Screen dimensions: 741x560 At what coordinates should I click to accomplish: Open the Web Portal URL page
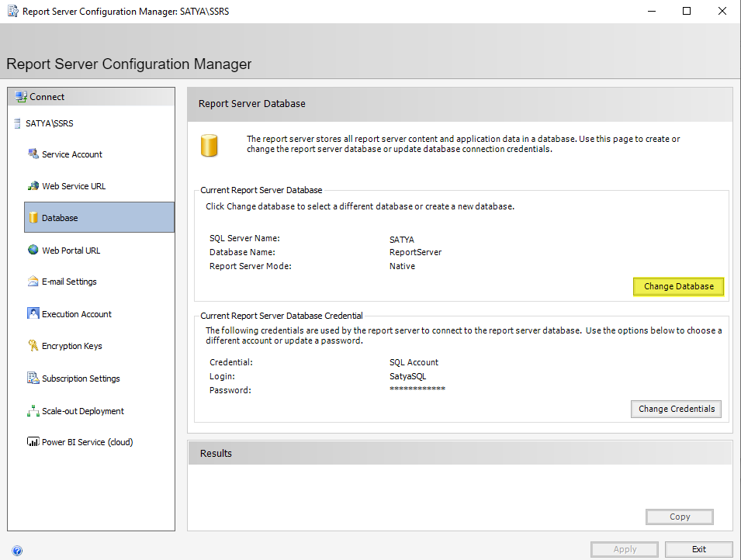[x=71, y=251]
